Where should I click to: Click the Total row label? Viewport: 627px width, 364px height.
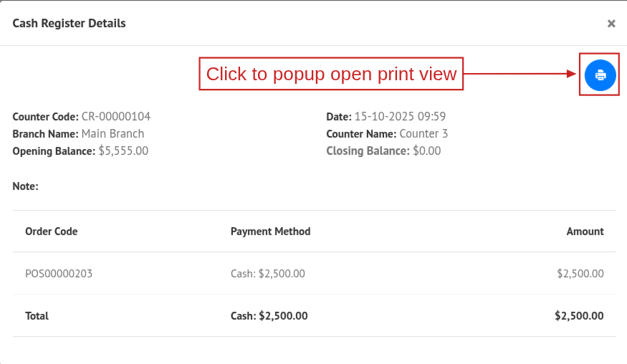[x=37, y=315]
